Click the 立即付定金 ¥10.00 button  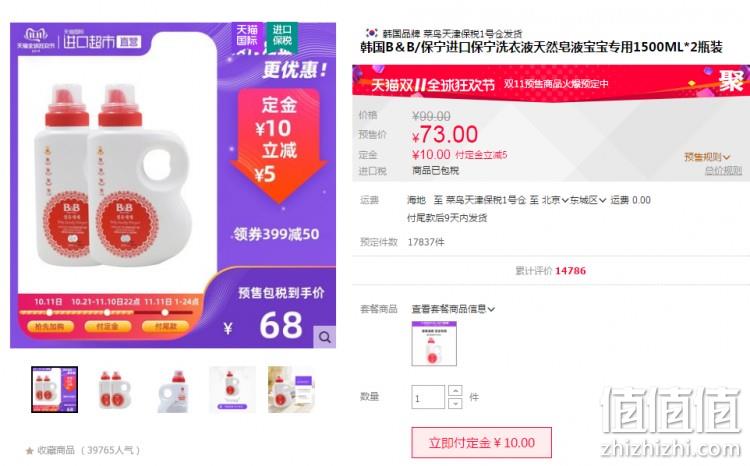click(482, 443)
